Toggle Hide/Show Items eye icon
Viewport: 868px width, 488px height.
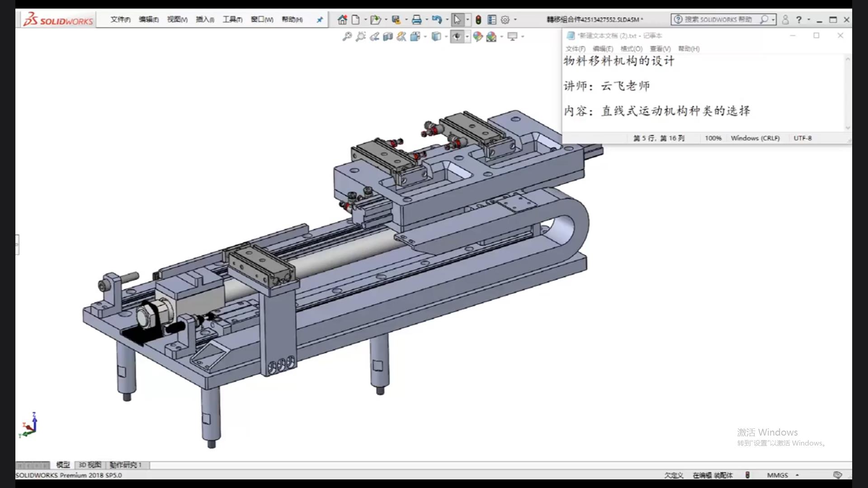coord(457,37)
